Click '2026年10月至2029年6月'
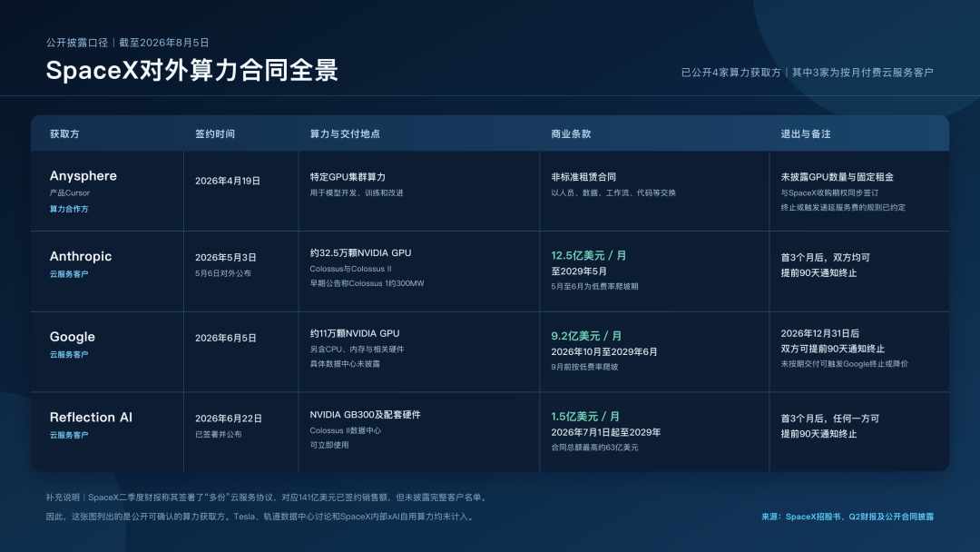This screenshot has height=552, width=980. tap(603, 352)
